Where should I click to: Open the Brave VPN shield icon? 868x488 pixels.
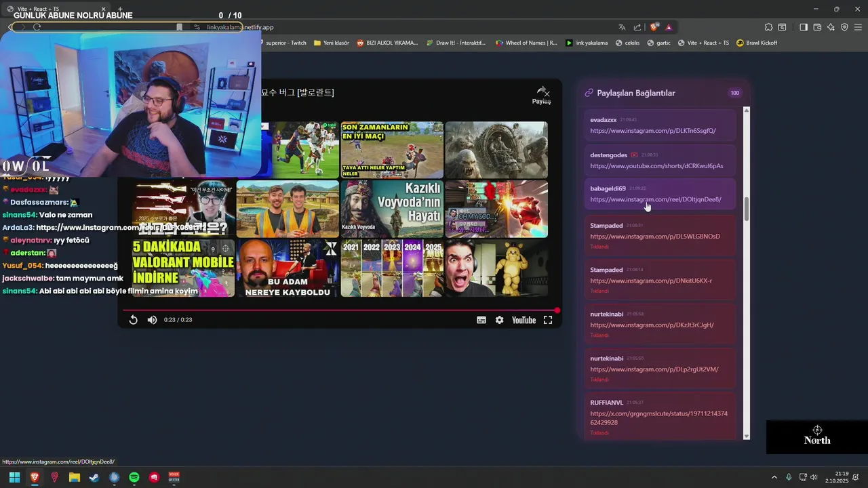pyautogui.click(x=844, y=27)
